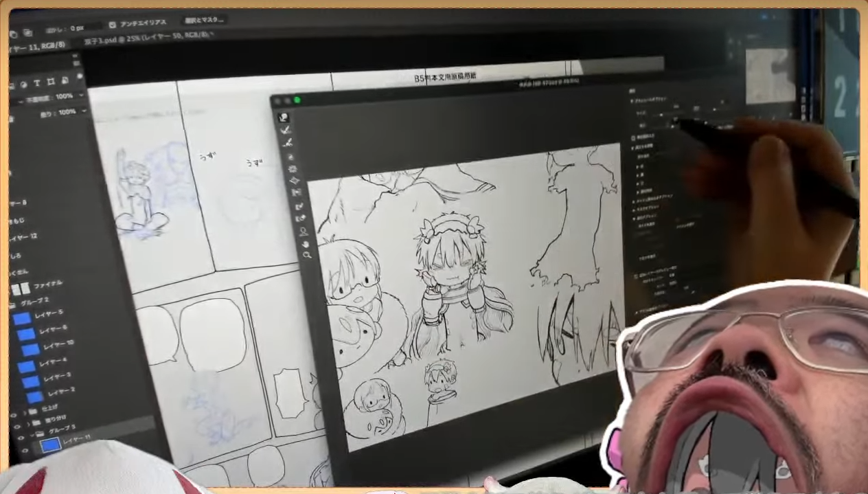This screenshot has width=868, height=494.
Task: Click the folder icon of 塗り分け group
Action: click(37, 424)
